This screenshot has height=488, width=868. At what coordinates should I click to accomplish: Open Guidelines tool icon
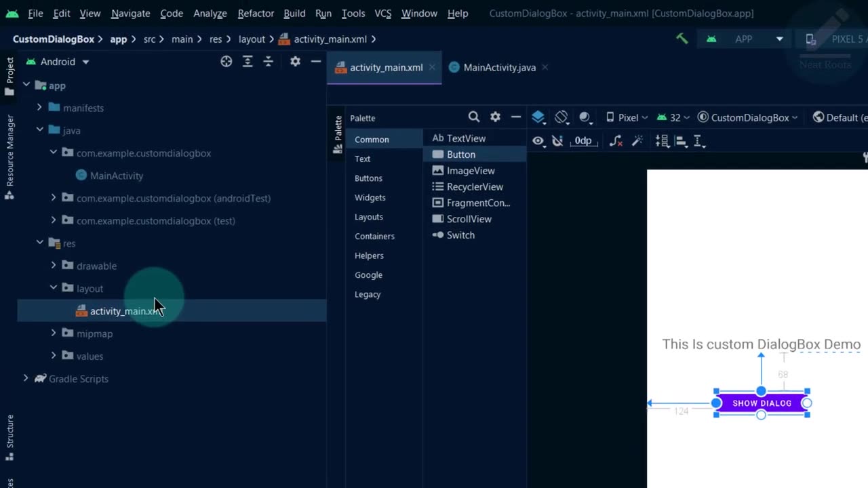[700, 141]
